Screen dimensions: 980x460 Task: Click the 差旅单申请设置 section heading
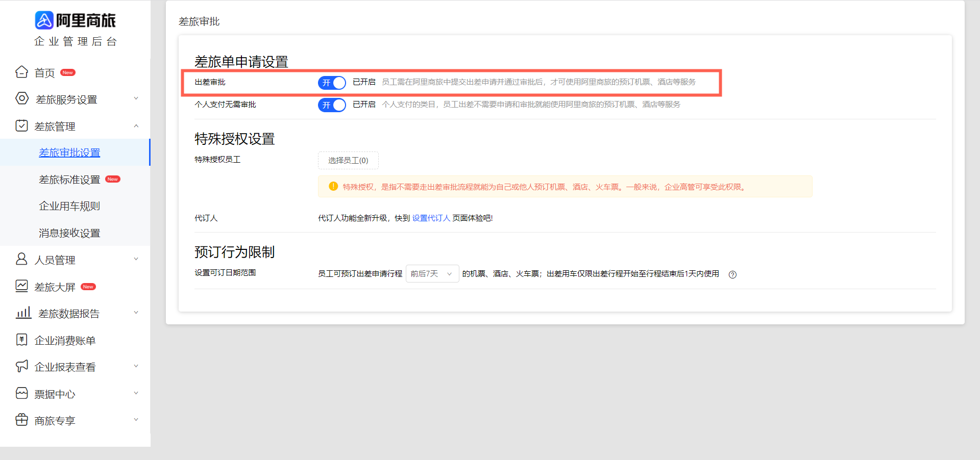pyautogui.click(x=241, y=62)
